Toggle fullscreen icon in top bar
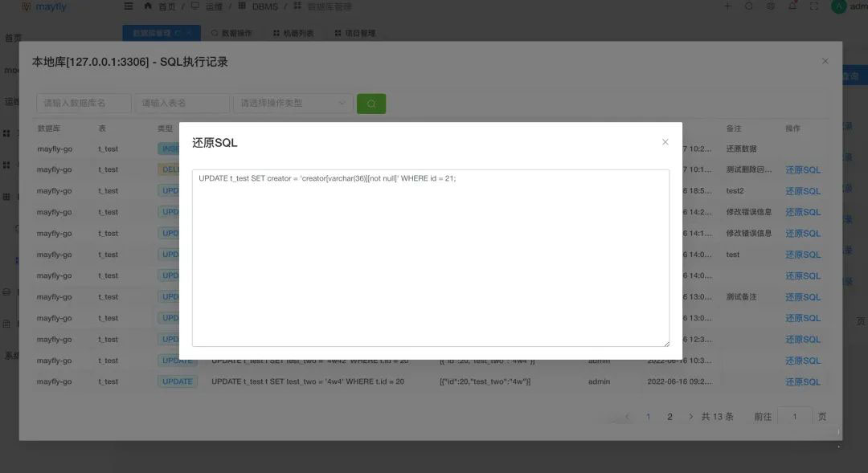Screen dimensions: 868x473 (x=813, y=6)
